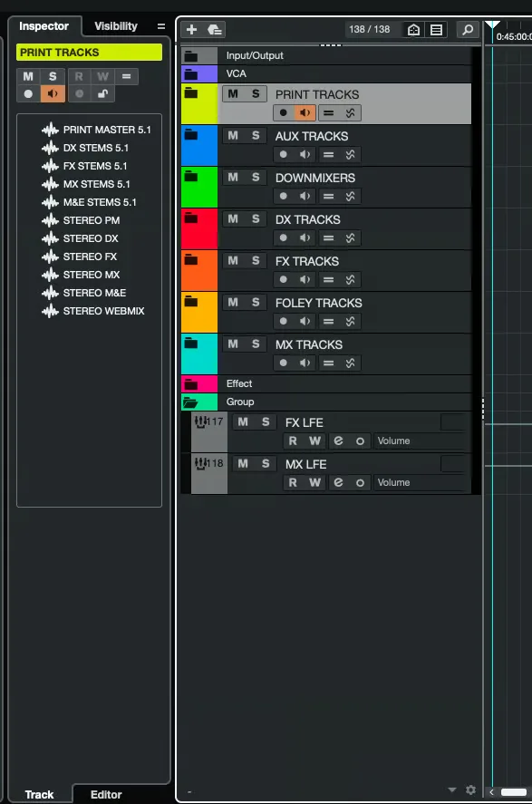Enable monitor on AUX TRACKS folder
The height and width of the screenshot is (804, 532).
[x=305, y=154]
